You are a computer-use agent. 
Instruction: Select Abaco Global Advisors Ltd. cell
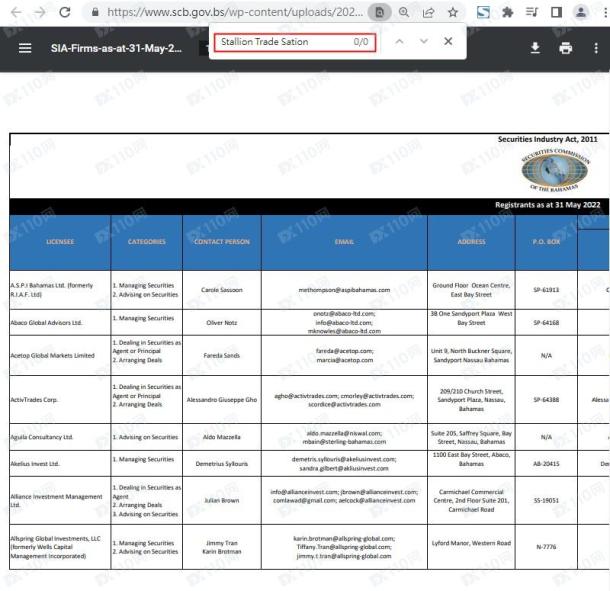coord(60,323)
